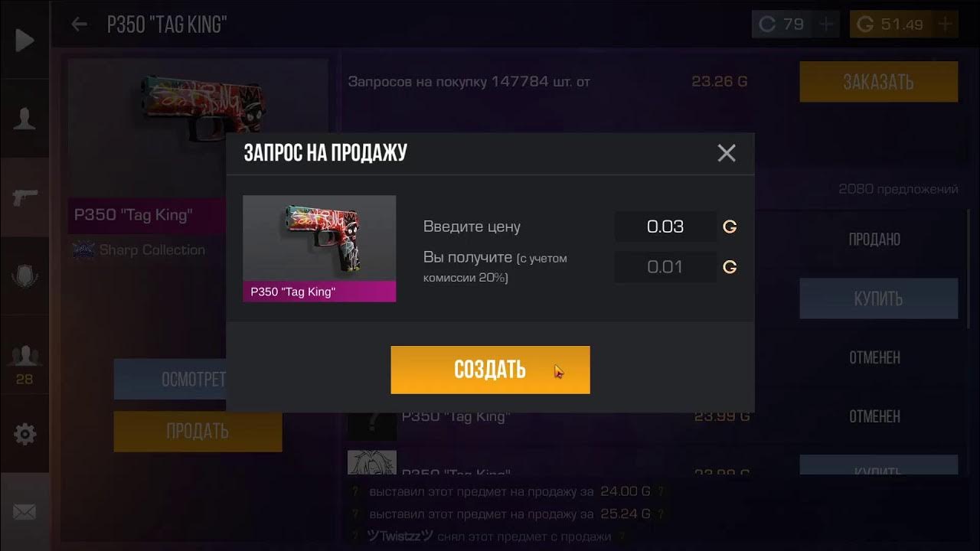Click the ПРОДАТЬ sell button

pyautogui.click(x=198, y=432)
